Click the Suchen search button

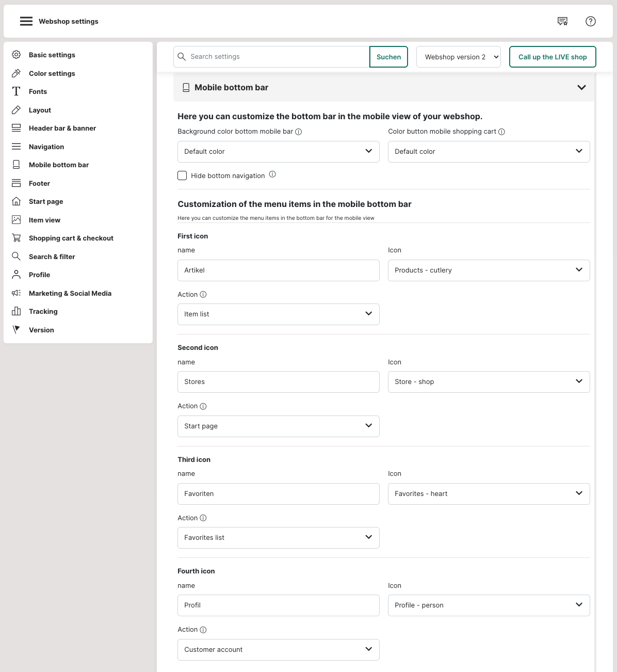(388, 57)
